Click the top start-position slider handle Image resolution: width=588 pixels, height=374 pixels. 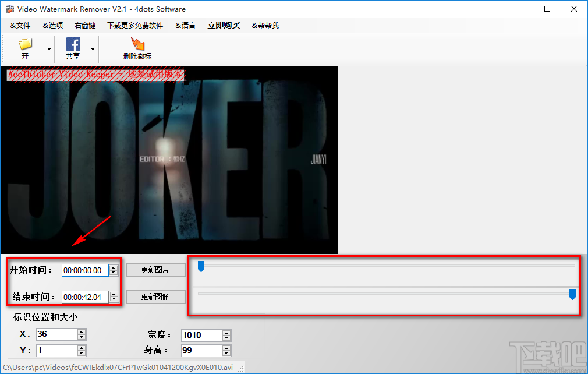(x=201, y=266)
